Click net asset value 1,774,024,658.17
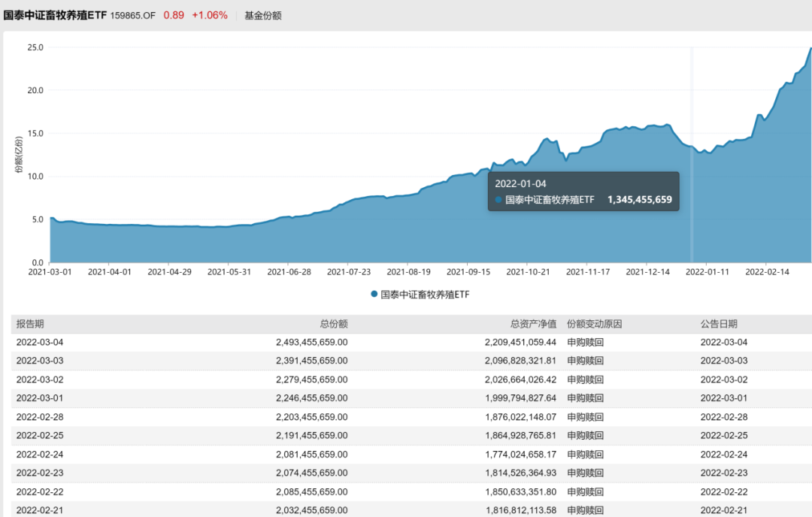The image size is (812, 517). [x=520, y=455]
